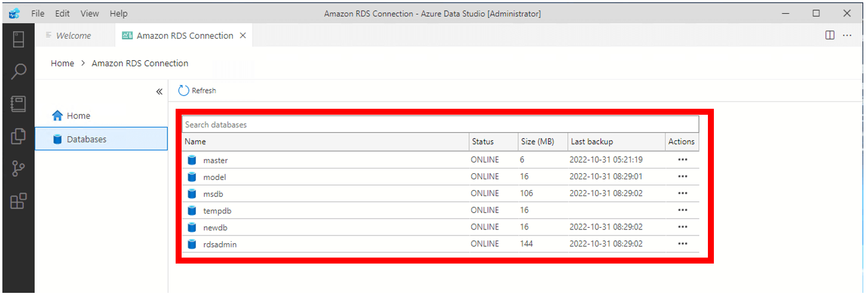Open the Notebooks icon in activity bar

tap(19, 104)
